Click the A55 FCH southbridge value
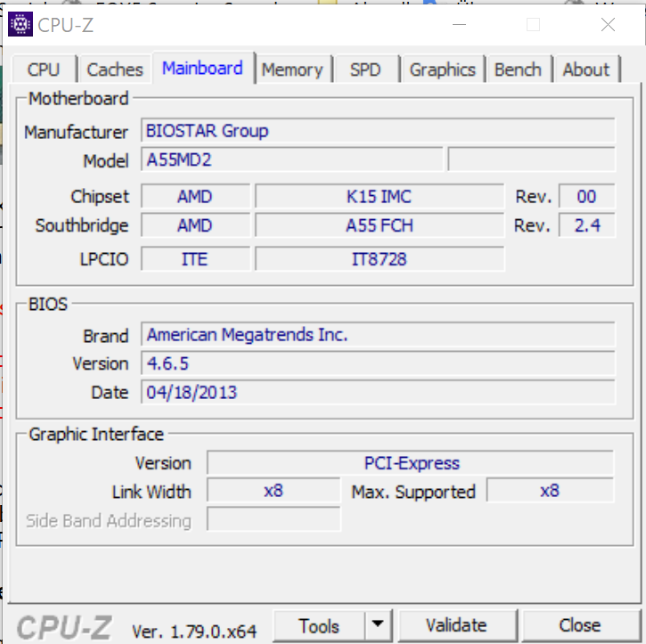This screenshot has height=644, width=646. click(x=380, y=225)
